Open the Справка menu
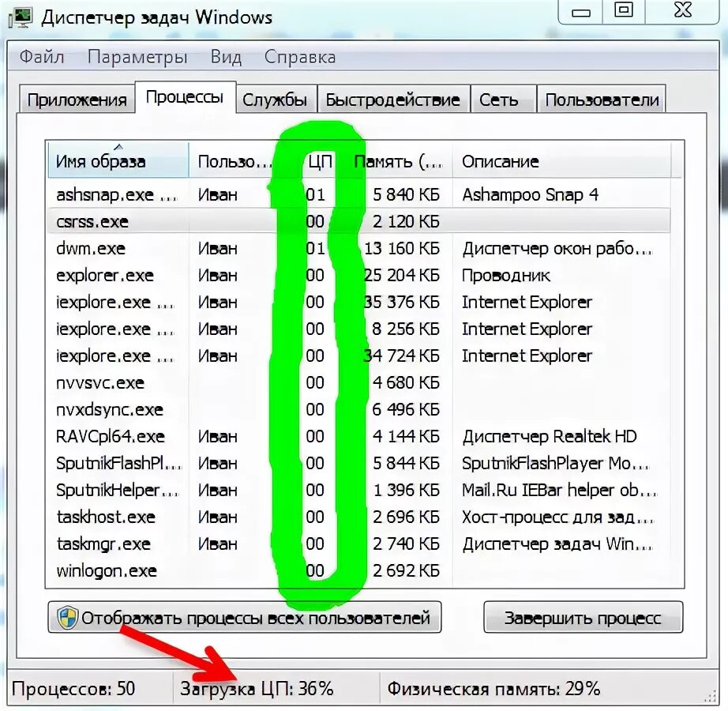 (x=300, y=57)
